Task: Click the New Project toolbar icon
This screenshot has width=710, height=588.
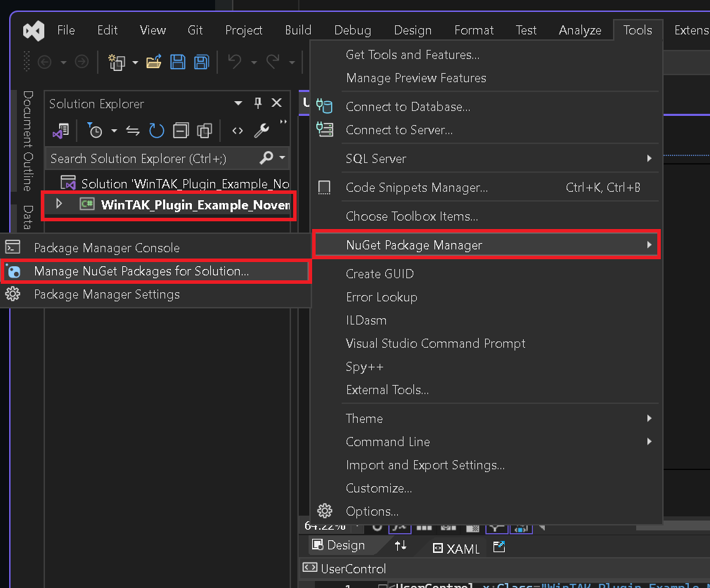Action: coord(117,62)
